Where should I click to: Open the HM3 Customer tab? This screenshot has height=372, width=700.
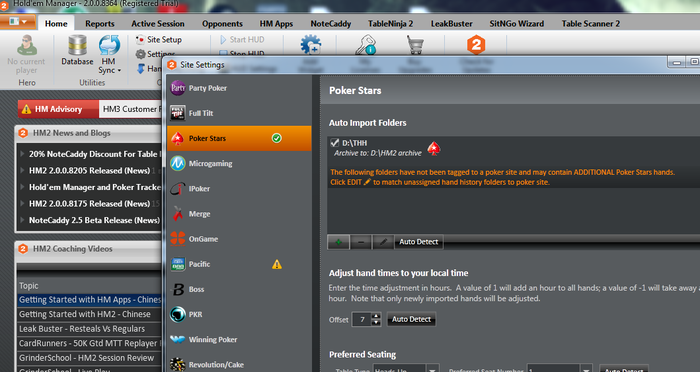(x=130, y=109)
